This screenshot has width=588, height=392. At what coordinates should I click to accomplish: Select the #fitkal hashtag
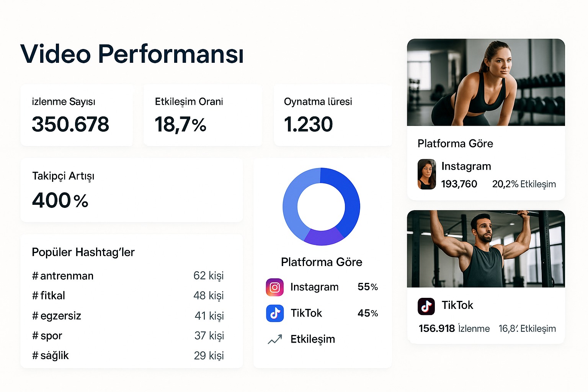point(49,296)
